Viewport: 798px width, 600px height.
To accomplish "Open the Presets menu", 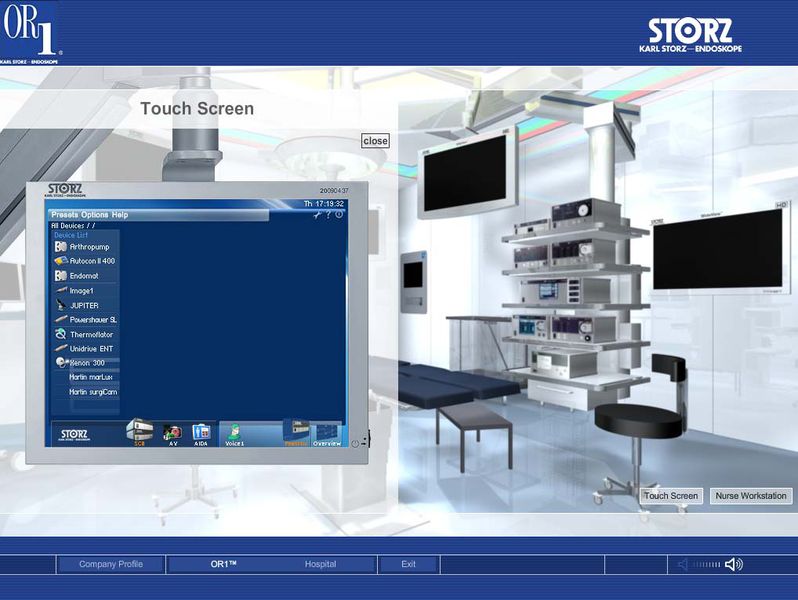I will [x=65, y=215].
